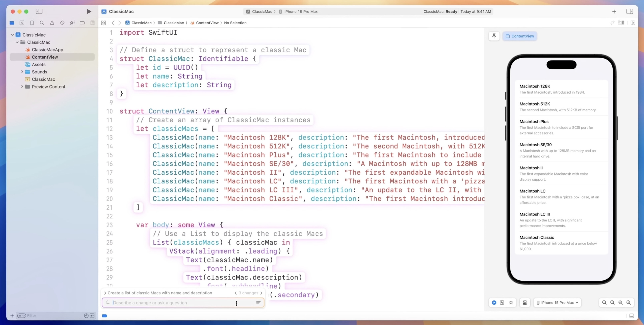Zoom out the preview canvas
The image size is (644, 325).
[604, 302]
